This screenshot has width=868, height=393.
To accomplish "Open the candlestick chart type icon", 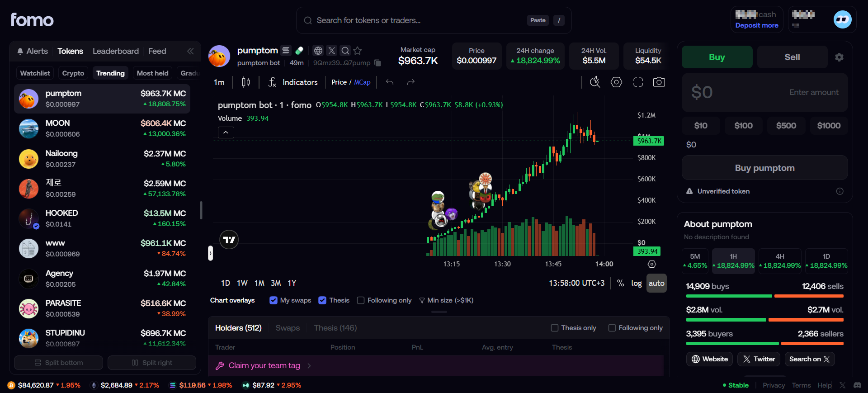I will (246, 82).
